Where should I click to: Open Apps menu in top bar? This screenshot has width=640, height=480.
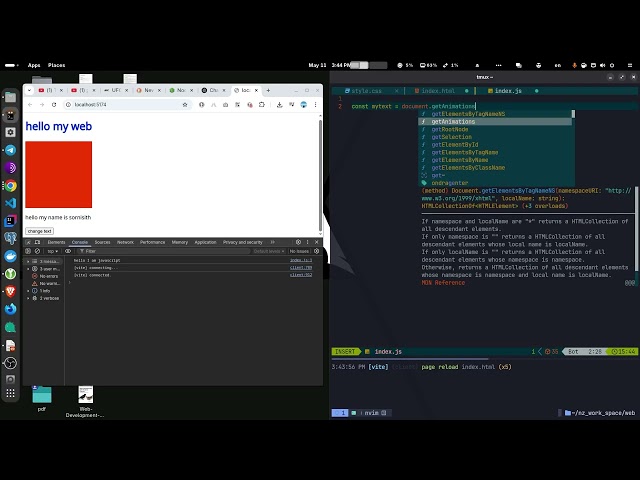[x=34, y=65]
